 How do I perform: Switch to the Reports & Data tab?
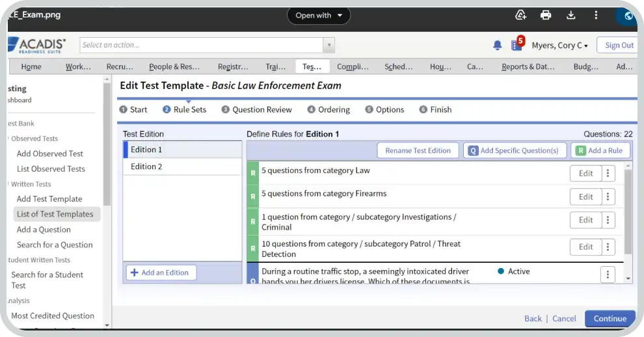tap(528, 66)
